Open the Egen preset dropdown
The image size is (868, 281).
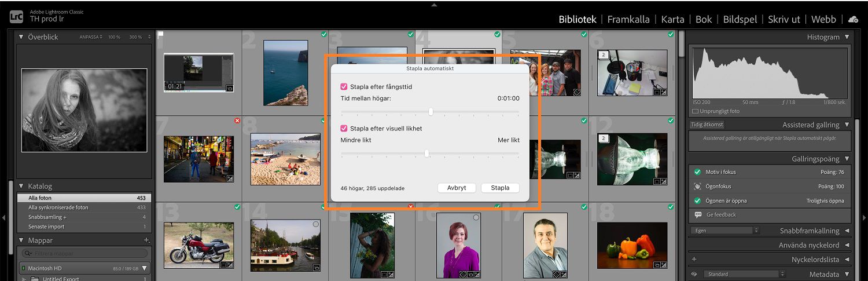(725, 231)
